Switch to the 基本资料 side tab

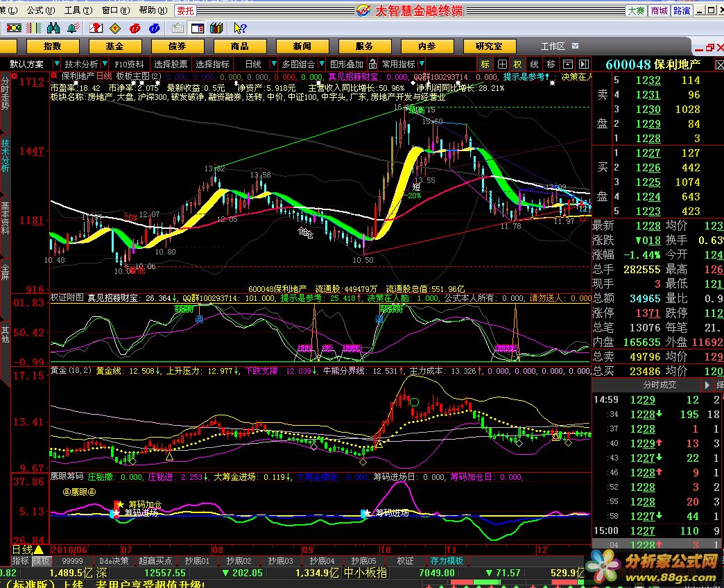click(5, 218)
